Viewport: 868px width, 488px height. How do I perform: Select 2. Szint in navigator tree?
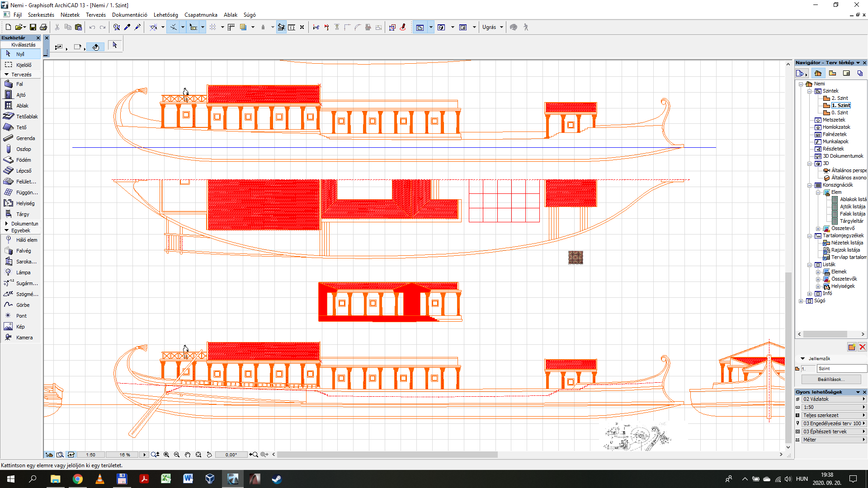pos(840,98)
